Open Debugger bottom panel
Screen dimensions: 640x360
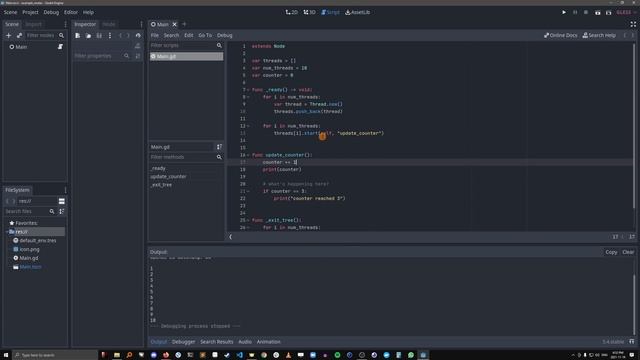click(183, 342)
